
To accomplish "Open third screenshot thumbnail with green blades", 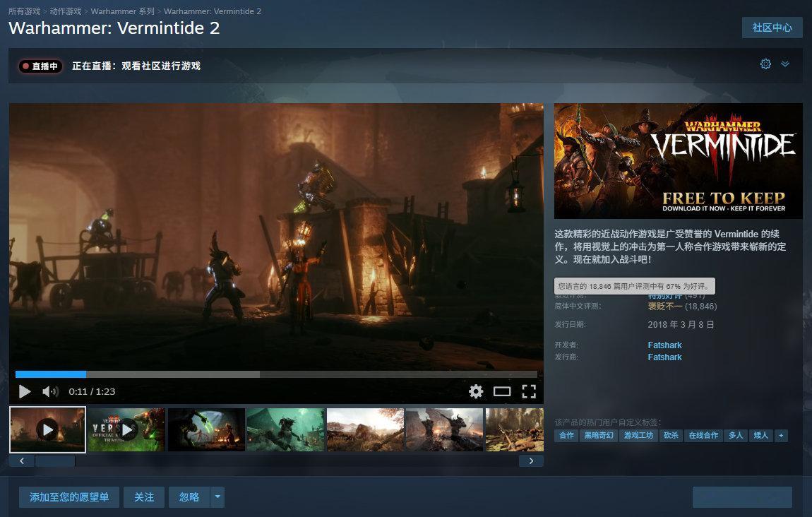I will click(206, 429).
